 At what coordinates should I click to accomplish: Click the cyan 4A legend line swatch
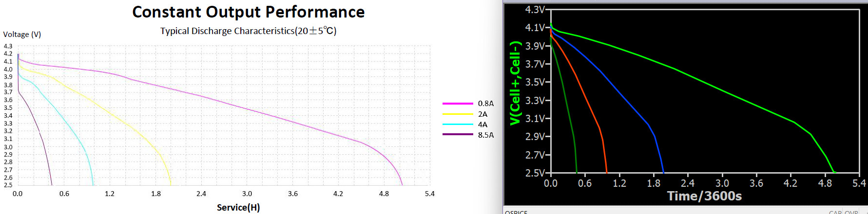[457, 125]
